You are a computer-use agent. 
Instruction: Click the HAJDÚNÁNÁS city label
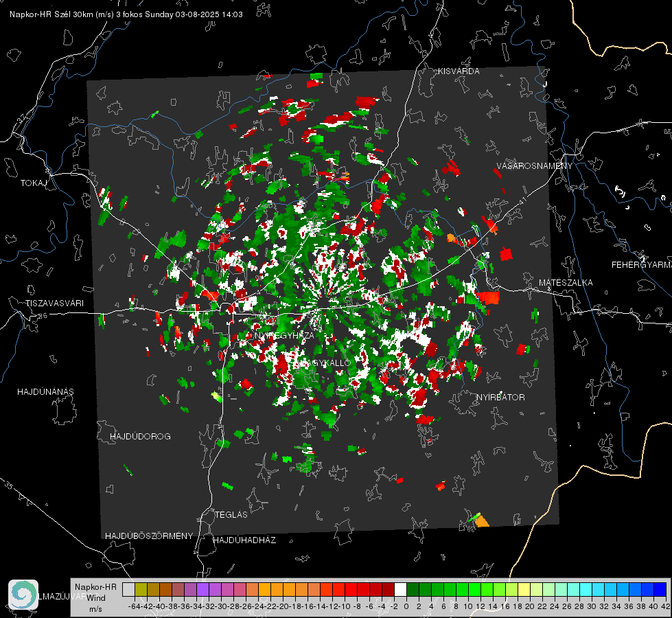45,392
